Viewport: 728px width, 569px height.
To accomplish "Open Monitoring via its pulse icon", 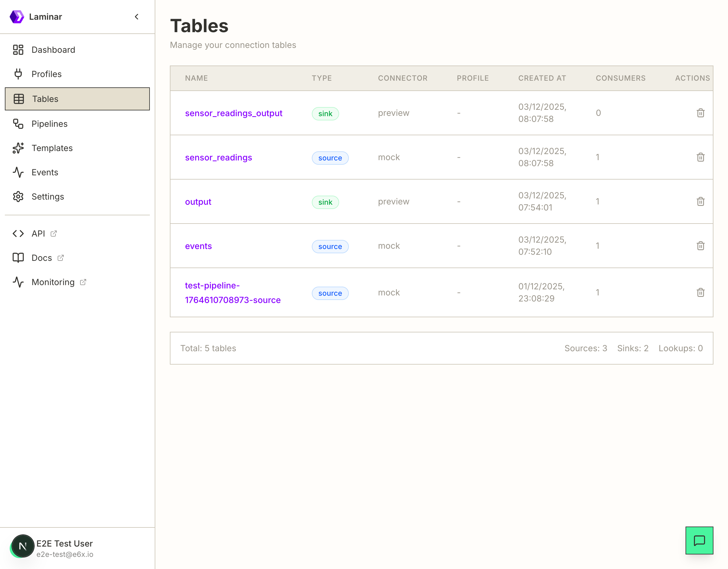I will pyautogui.click(x=18, y=282).
